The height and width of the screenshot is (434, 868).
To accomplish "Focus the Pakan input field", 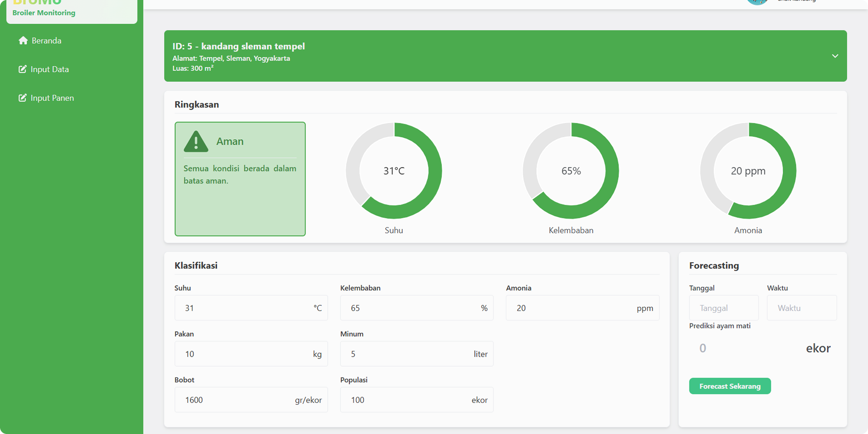I will pyautogui.click(x=251, y=354).
